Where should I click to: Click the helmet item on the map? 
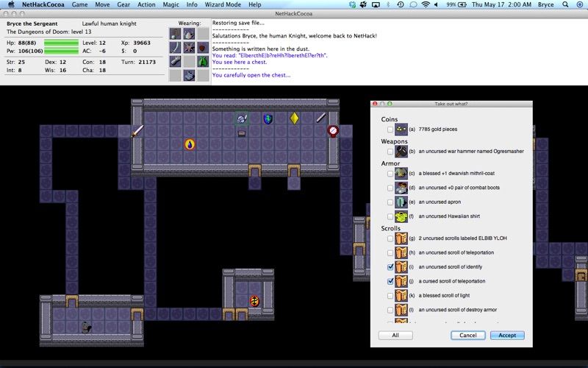point(242,119)
